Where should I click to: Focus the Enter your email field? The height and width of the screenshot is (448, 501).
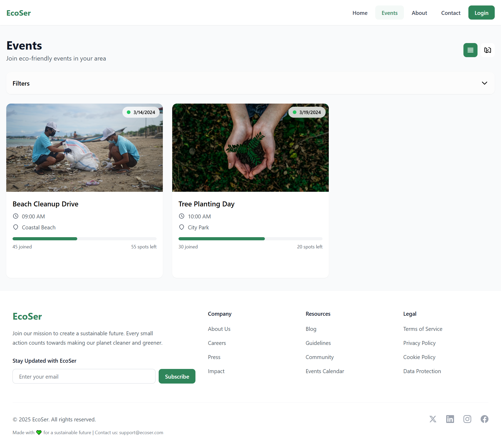(x=84, y=376)
